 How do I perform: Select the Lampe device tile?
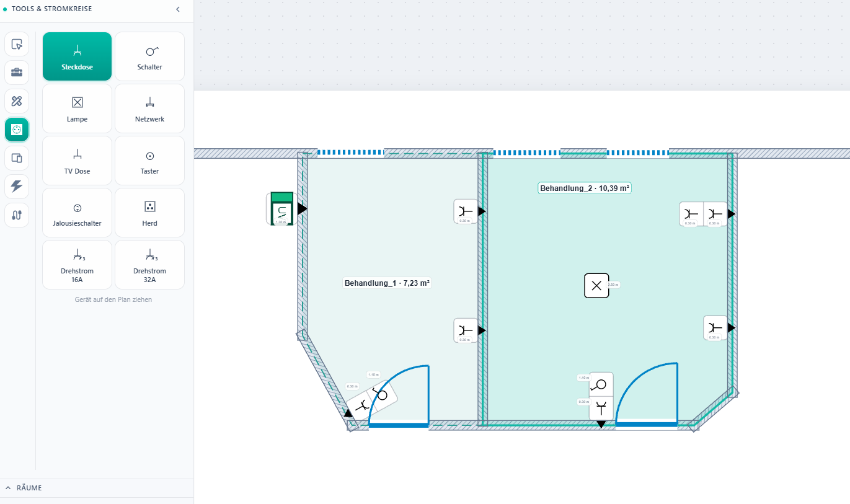pos(77,108)
